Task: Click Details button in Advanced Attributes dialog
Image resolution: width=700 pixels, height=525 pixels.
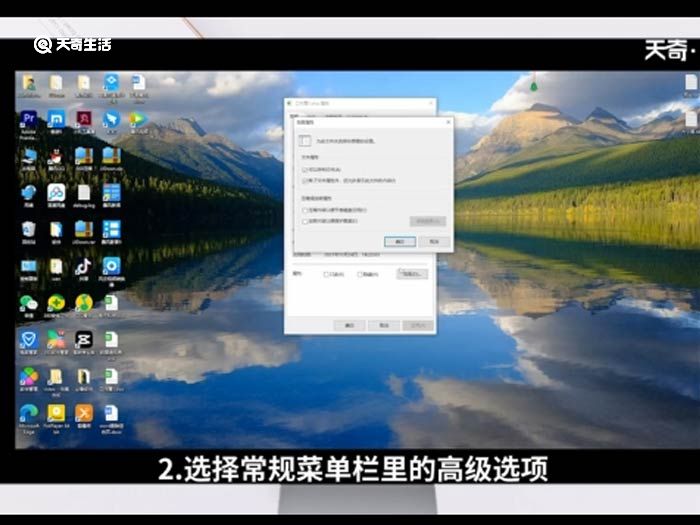Action: [x=428, y=221]
